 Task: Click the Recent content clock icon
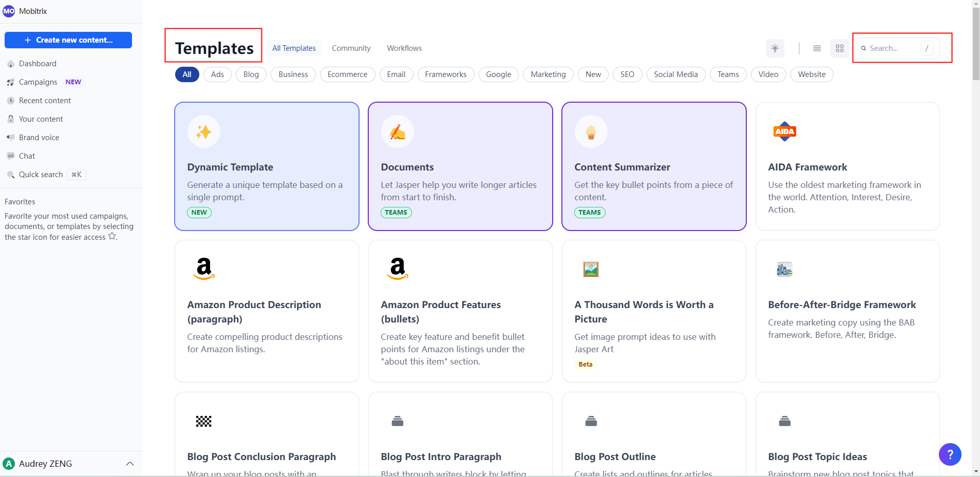[10, 101]
